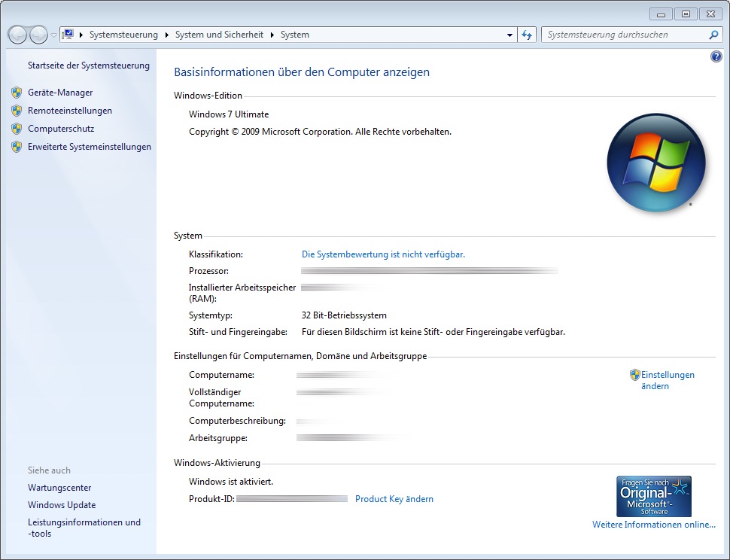
Task: Open Windows Update under Siehe auch
Action: [62, 505]
